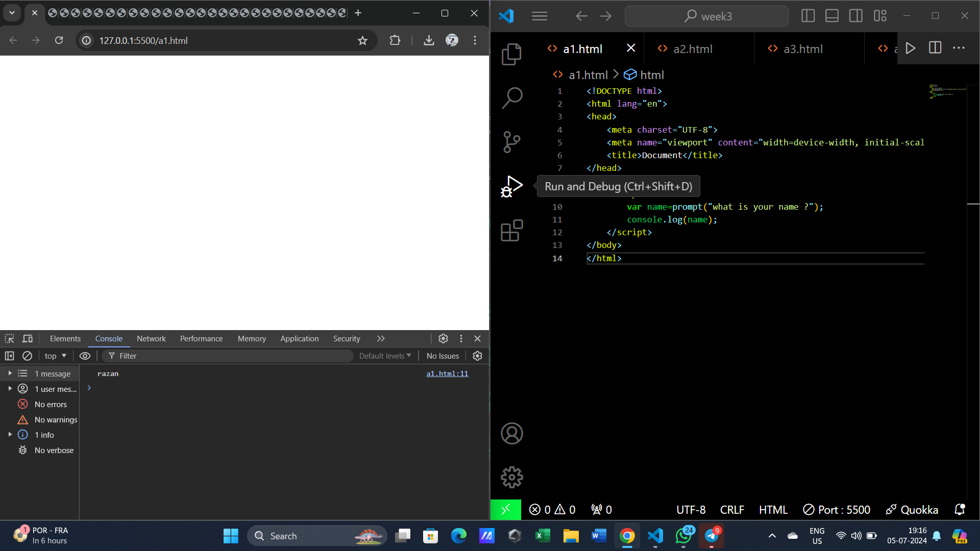This screenshot has width=980, height=551.
Task: Create a live expression with eye icon
Action: click(85, 356)
